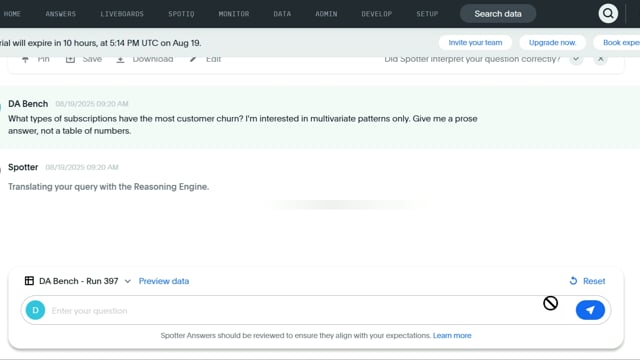Click the Save icon in the answer toolbar
The width and height of the screenshot is (640, 360).
tap(70, 60)
